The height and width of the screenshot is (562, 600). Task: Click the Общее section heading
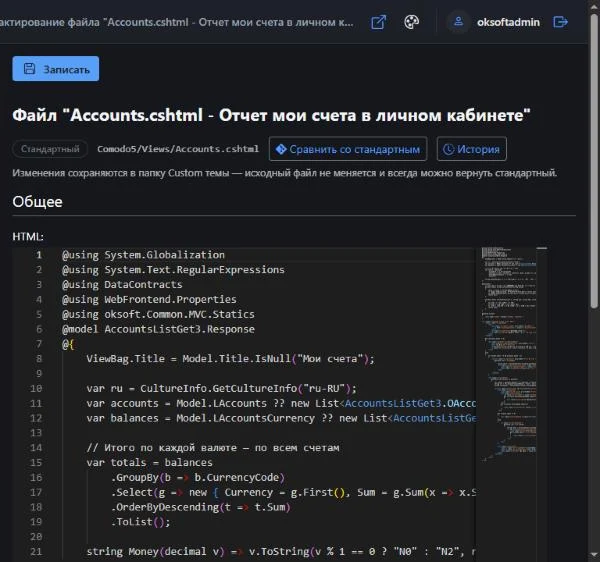[37, 202]
